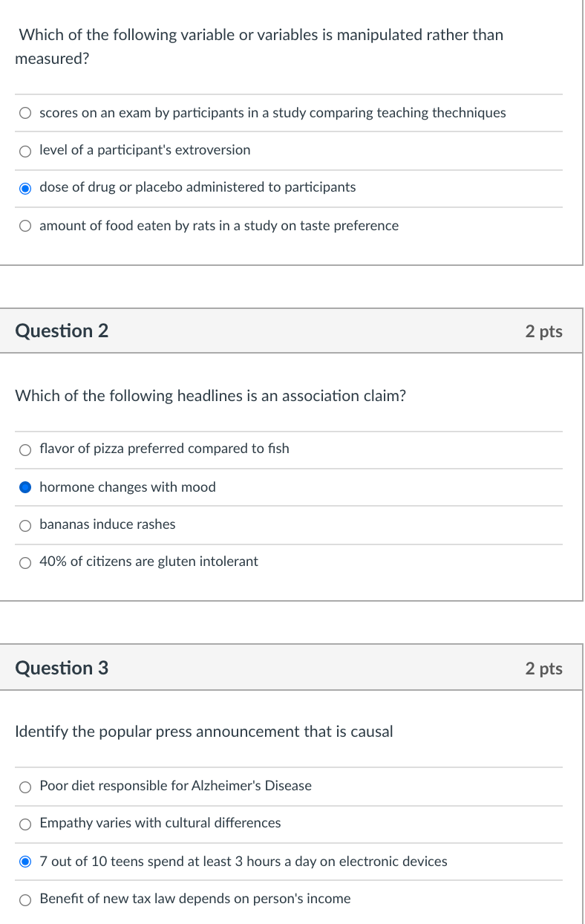Screen dimensions: 585x924
Task: Choose "Empathy varies with cultural differences"
Action: pos(24,824)
